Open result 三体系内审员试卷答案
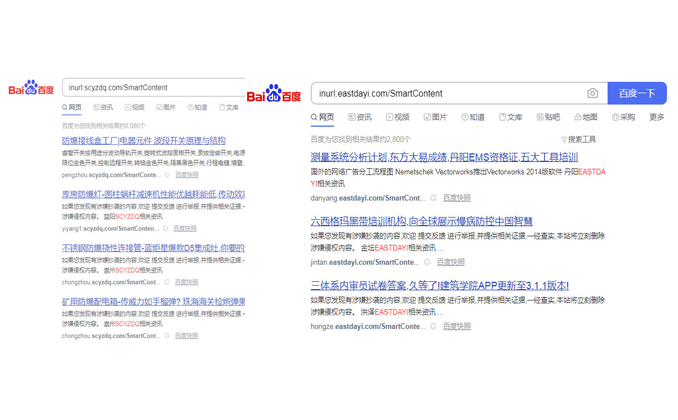The width and height of the screenshot is (678, 420). pyautogui.click(x=440, y=285)
